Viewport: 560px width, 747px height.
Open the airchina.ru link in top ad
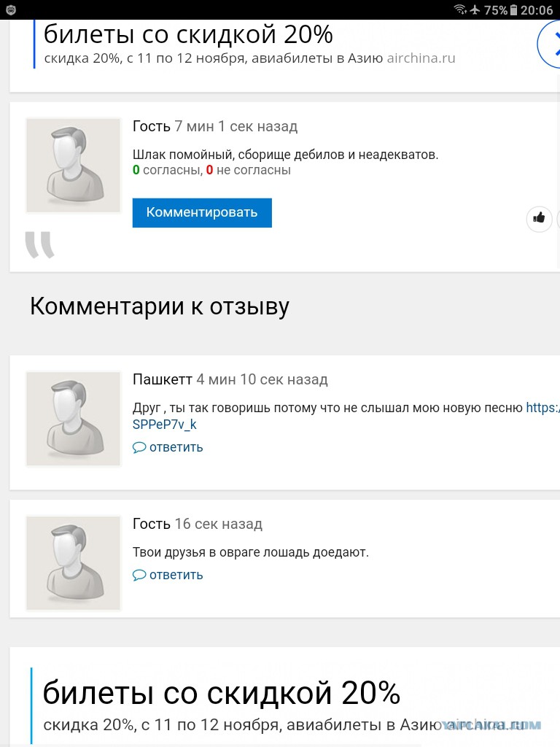click(x=421, y=58)
